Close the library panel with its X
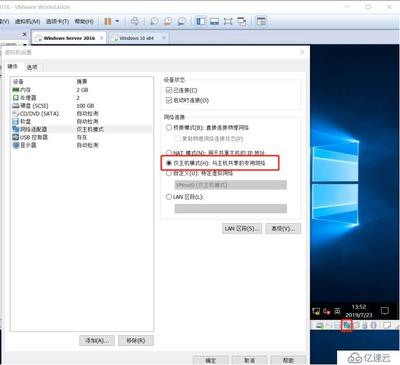400x365 pixels. (24, 34)
